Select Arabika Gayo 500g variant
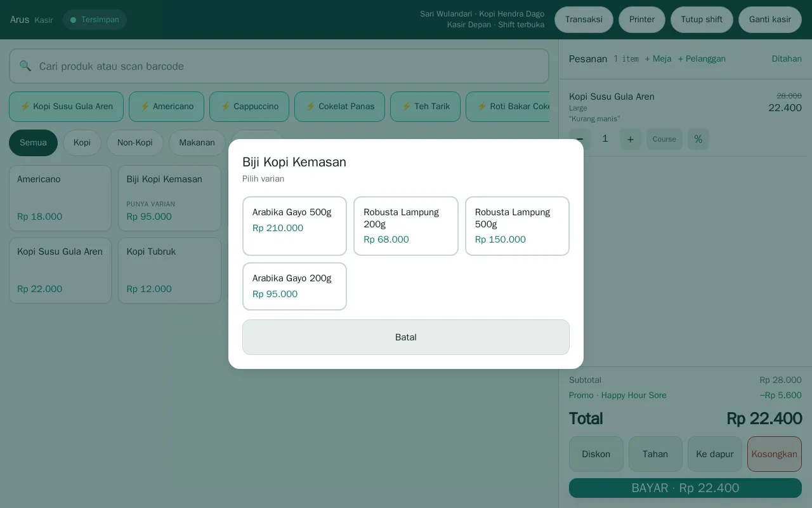This screenshot has height=508, width=812. tap(294, 226)
